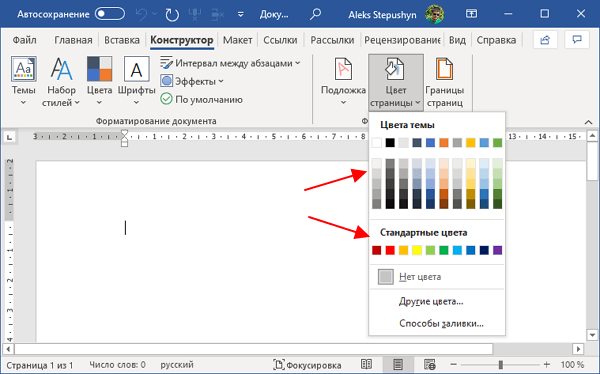Click the zoom slider handle
The width and height of the screenshot is (600, 374).
click(x=501, y=364)
